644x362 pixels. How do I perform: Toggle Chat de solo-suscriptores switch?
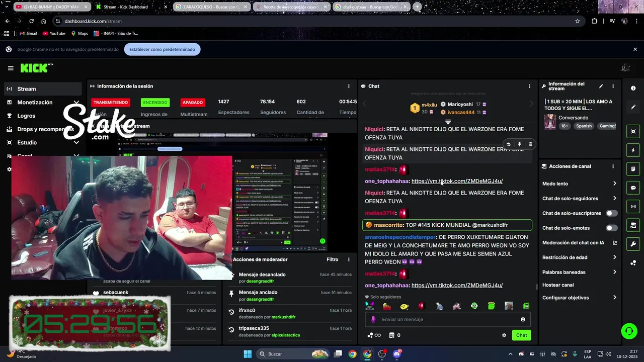(611, 213)
